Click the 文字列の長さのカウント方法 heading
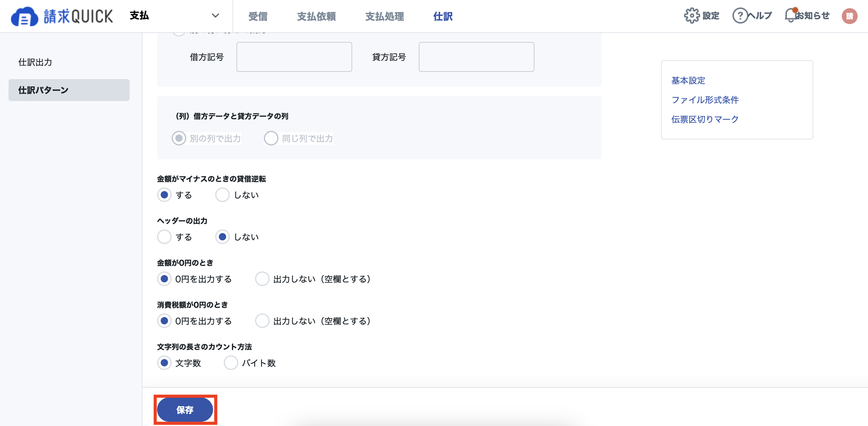 [x=205, y=347]
